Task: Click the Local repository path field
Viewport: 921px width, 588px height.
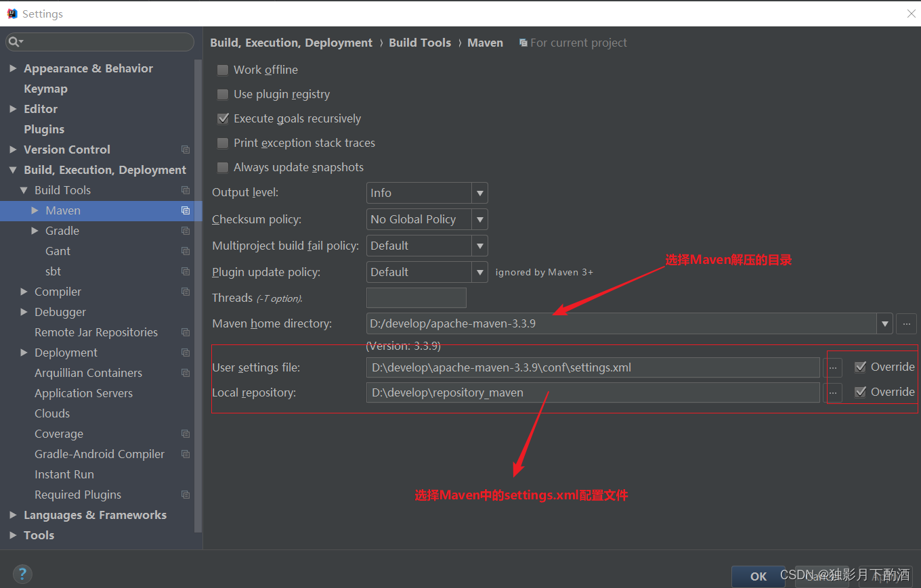Action: (593, 392)
